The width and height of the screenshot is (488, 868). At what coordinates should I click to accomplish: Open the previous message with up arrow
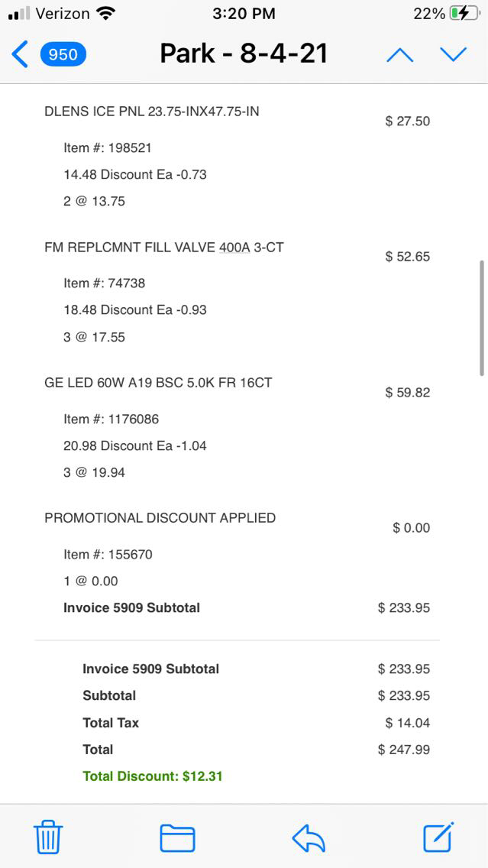click(399, 54)
